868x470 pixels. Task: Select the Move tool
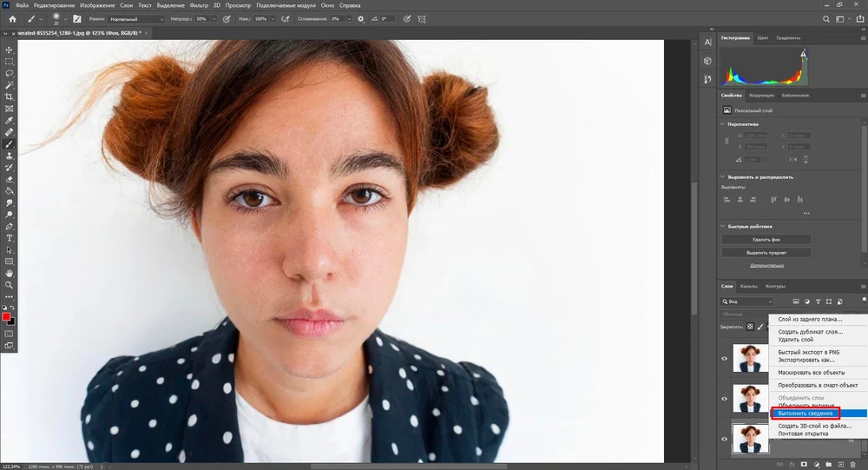[9, 50]
